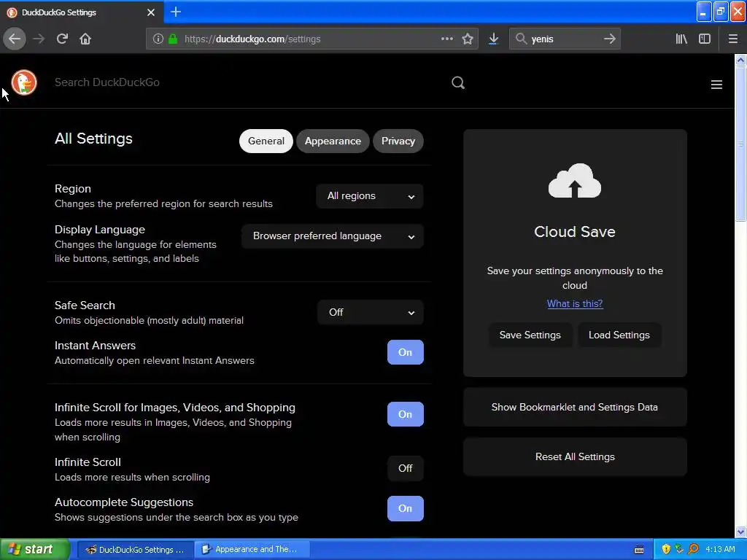Viewport: 747px width, 560px height.
Task: Open the Safe Search dropdown
Action: 370,312
